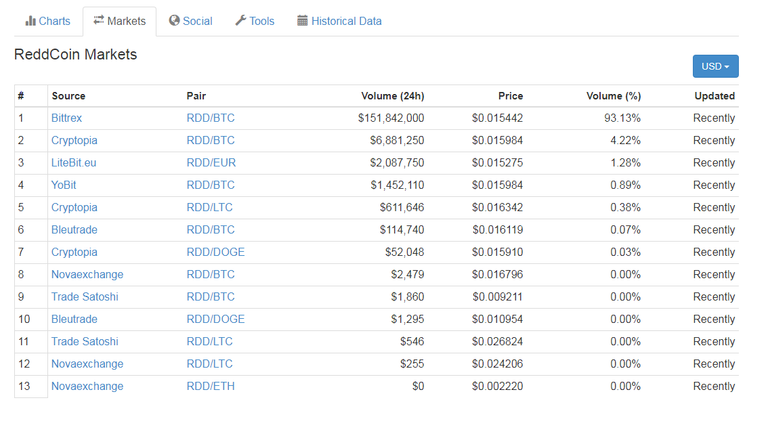Image resolution: width=768 pixels, height=423 pixels.
Task: Open Cryptopia link in row 7
Action: click(x=74, y=252)
